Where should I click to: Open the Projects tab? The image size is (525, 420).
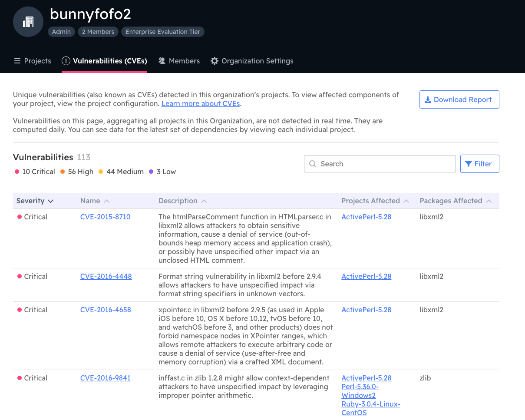click(x=33, y=61)
